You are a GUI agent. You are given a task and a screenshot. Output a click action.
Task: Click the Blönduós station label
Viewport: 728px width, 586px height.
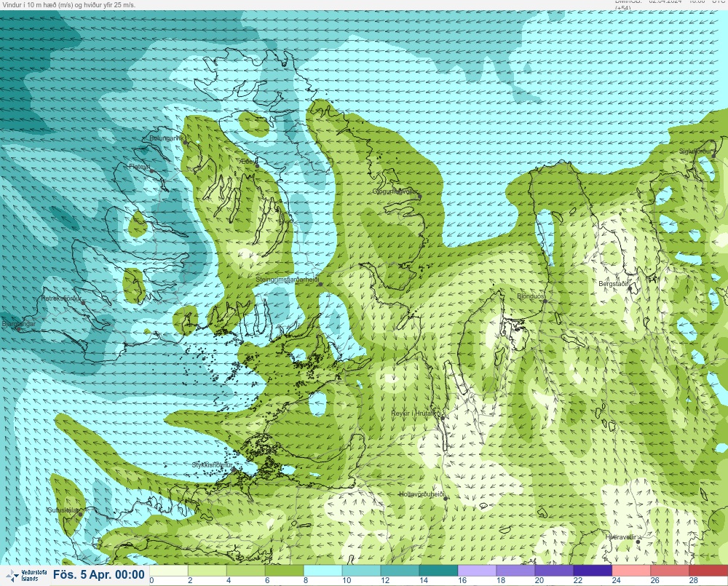point(531,296)
